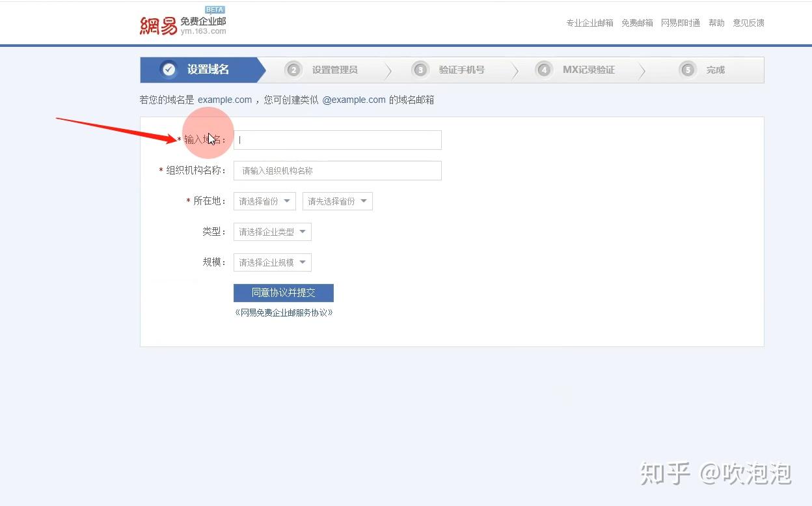Open the 专业企业邮箱 link
This screenshot has width=812, height=506.
(x=589, y=23)
